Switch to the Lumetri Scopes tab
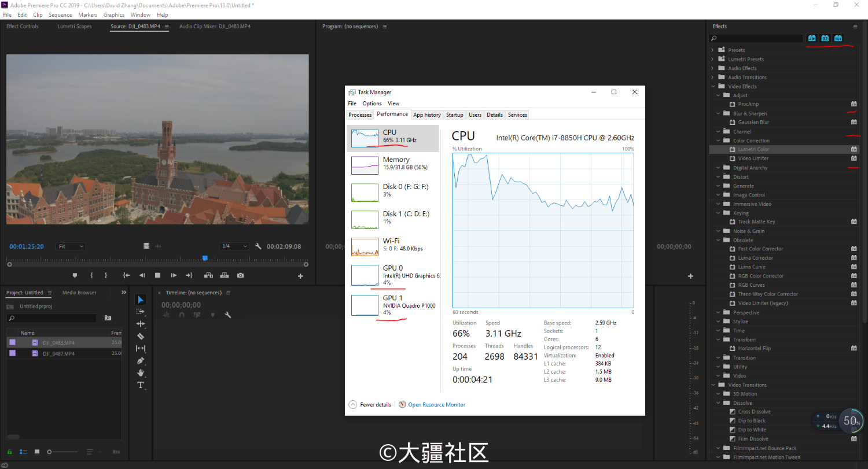The width and height of the screenshot is (868, 469). (x=74, y=27)
